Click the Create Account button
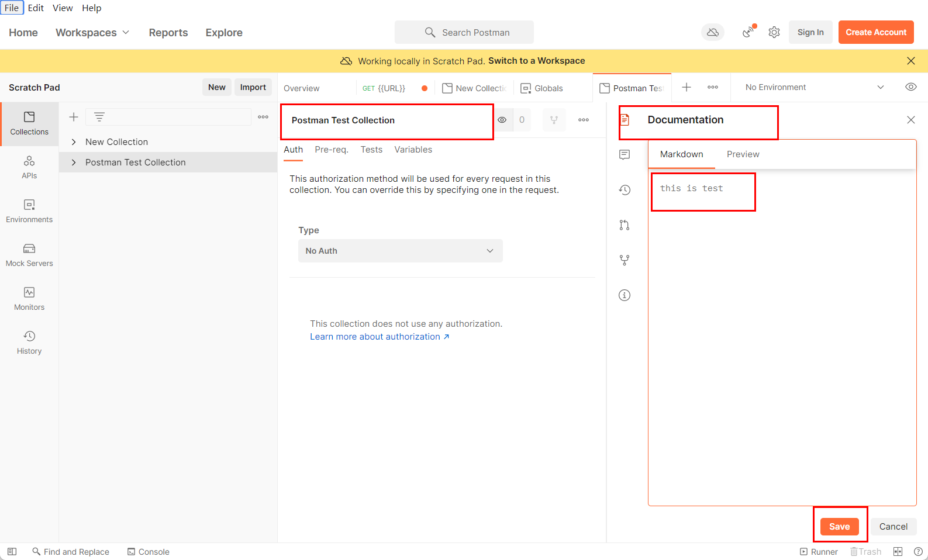This screenshot has height=560, width=928. pos(876,32)
